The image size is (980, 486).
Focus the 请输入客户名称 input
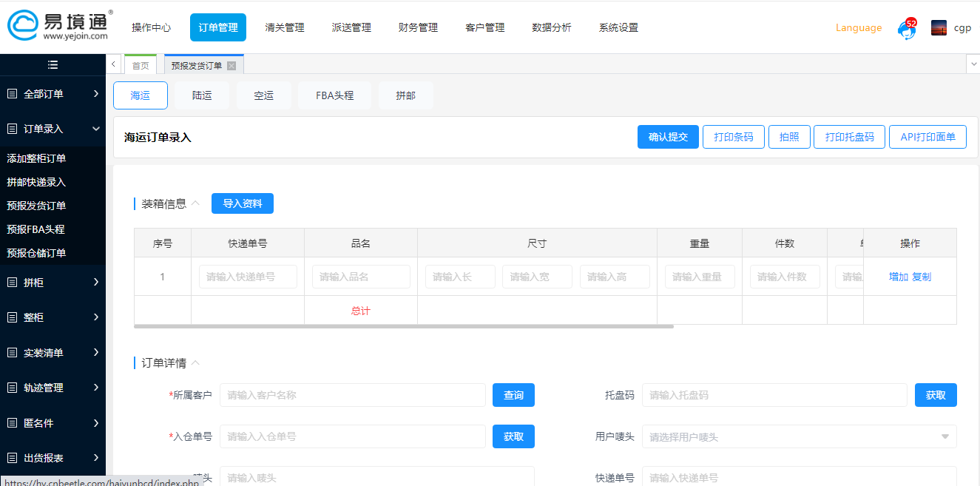coord(353,395)
